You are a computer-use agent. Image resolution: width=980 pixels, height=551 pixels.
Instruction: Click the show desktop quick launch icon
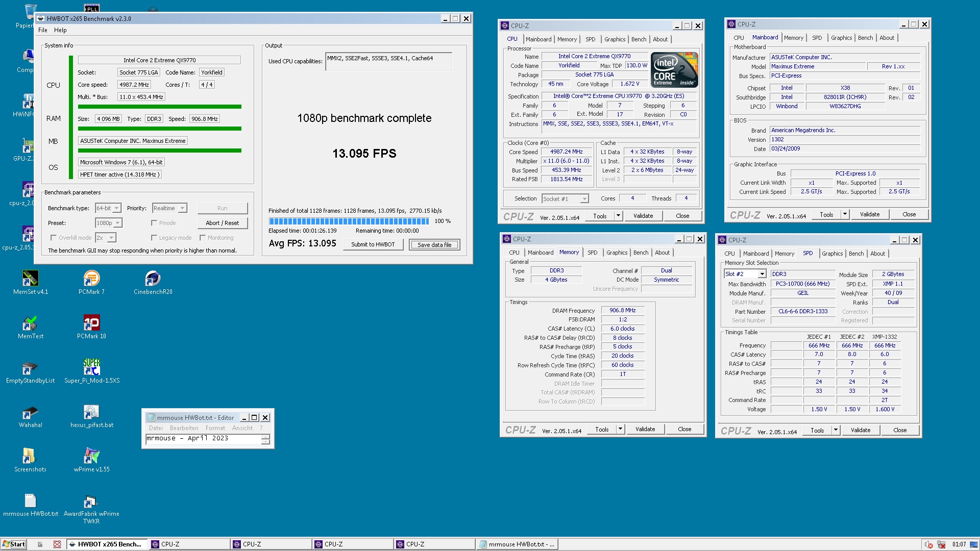[x=40, y=544]
